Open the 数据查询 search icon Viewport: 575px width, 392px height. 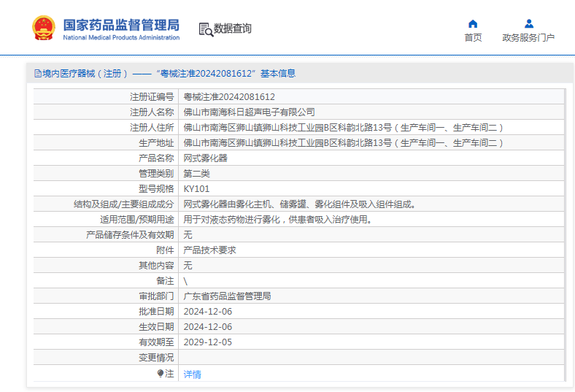tap(206, 29)
